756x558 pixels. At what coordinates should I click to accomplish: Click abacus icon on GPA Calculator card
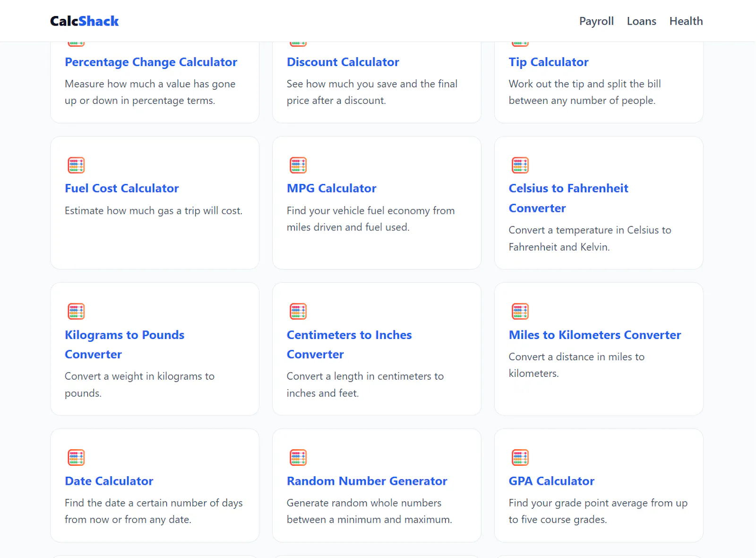pyautogui.click(x=520, y=457)
